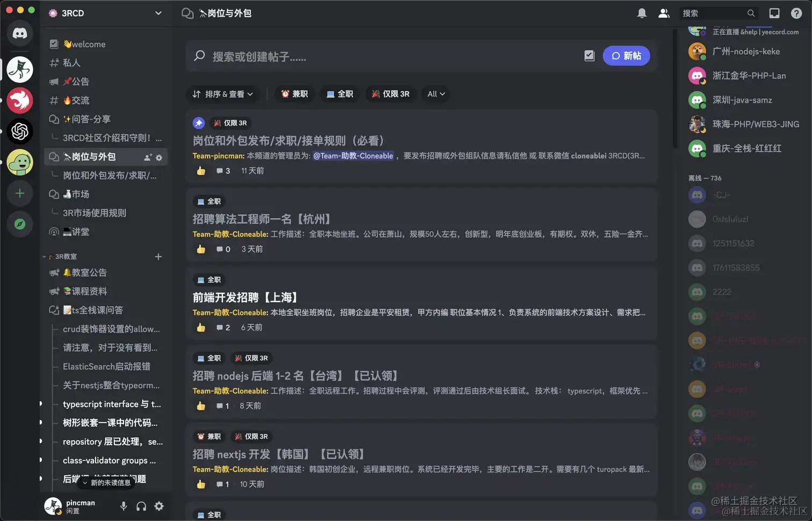
Task: Click the search magnifier icon in header
Action: coord(751,13)
